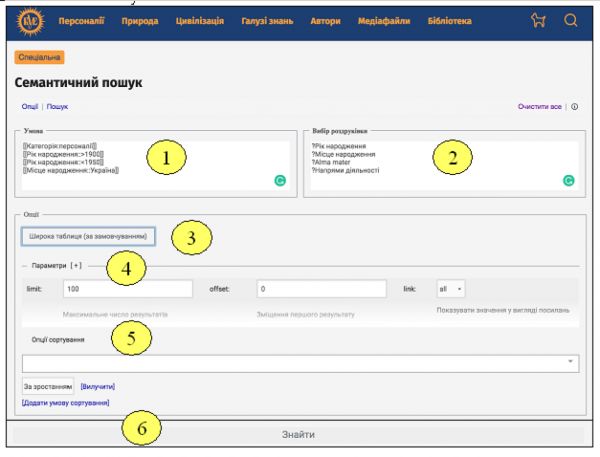The height and width of the screenshot is (457, 600).
Task: Click the Максимальне число результатів hint
Action: coord(115,315)
